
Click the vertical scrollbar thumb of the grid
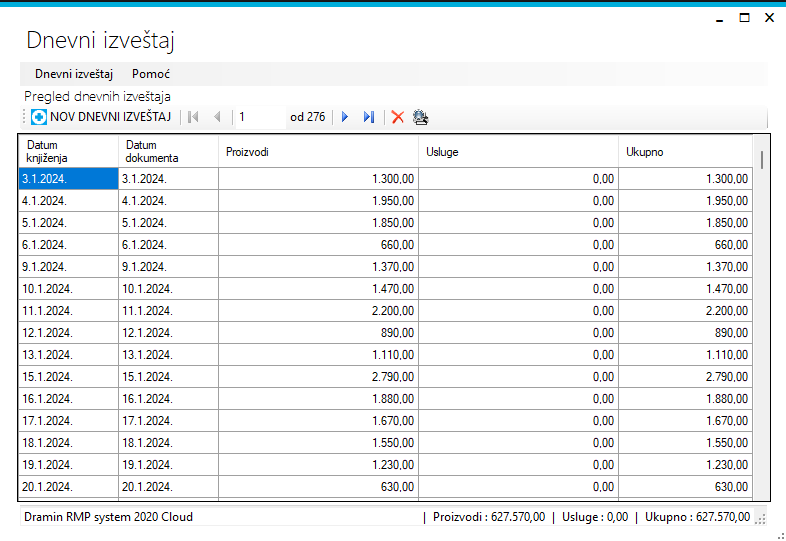762,160
